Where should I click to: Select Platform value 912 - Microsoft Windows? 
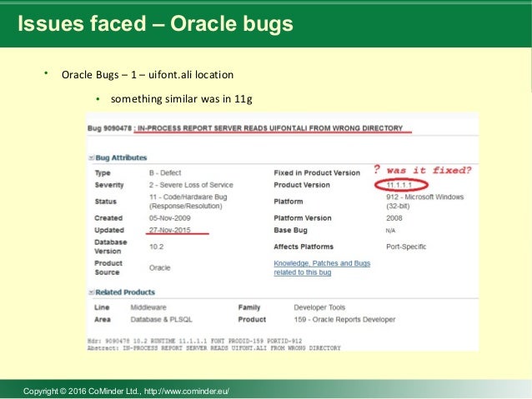(424, 202)
